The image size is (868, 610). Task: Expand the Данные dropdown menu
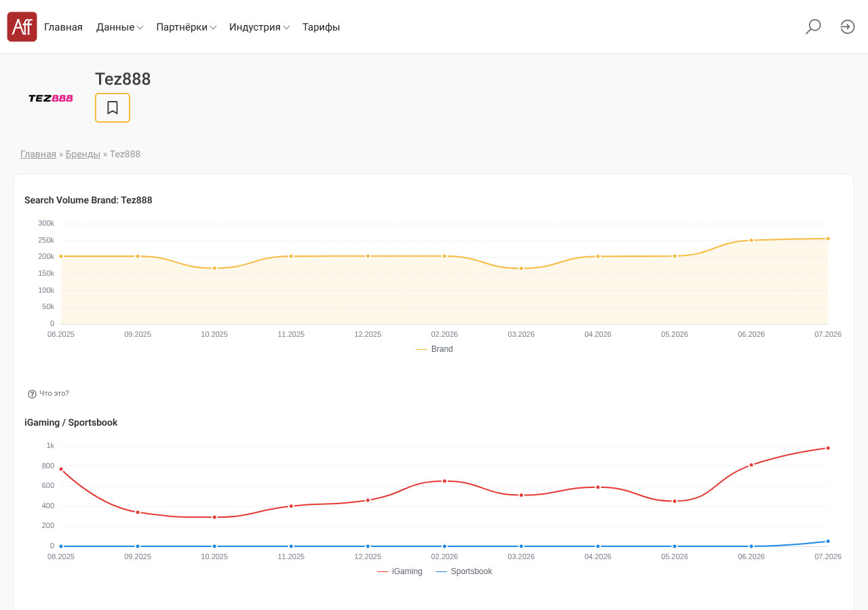[119, 27]
